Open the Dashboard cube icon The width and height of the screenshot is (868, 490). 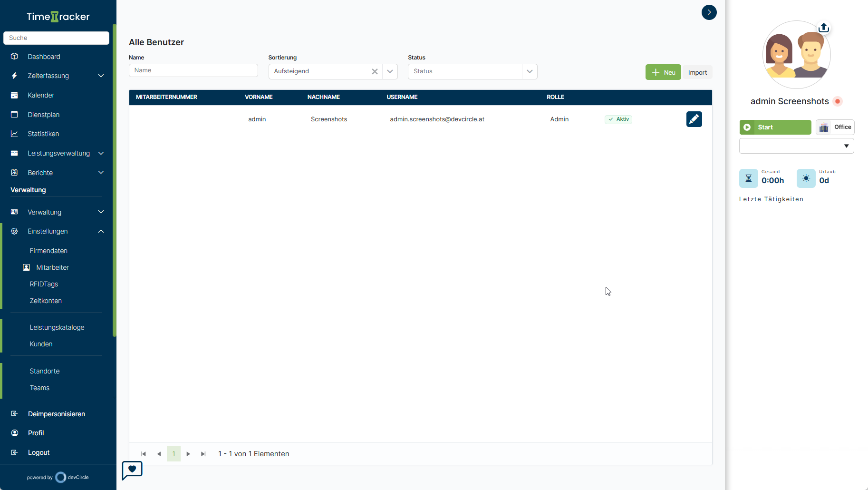pyautogui.click(x=14, y=57)
